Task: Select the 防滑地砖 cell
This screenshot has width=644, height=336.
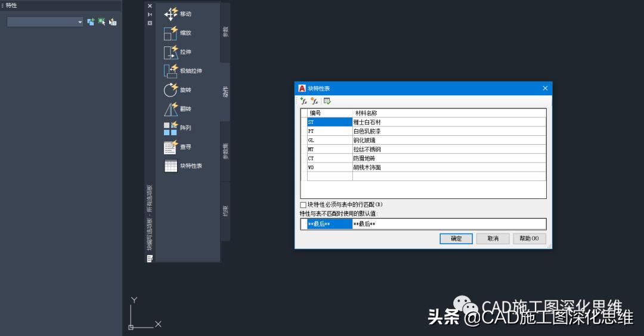Action: tap(450, 158)
